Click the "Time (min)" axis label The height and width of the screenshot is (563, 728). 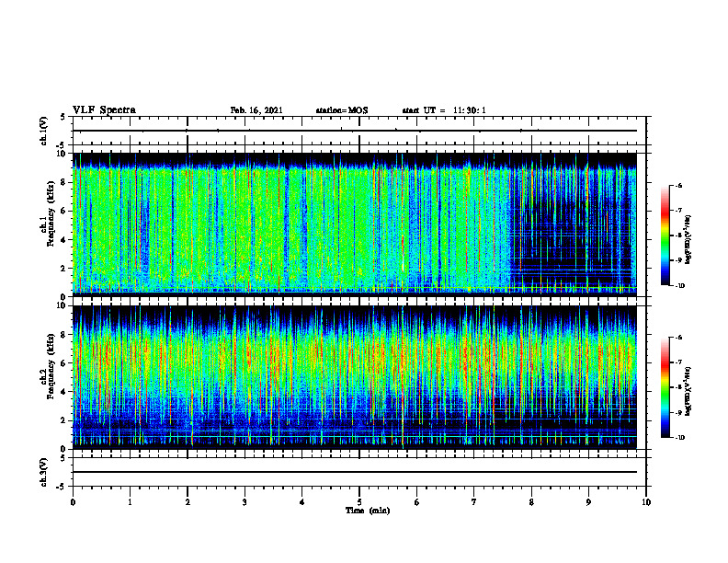click(x=368, y=511)
